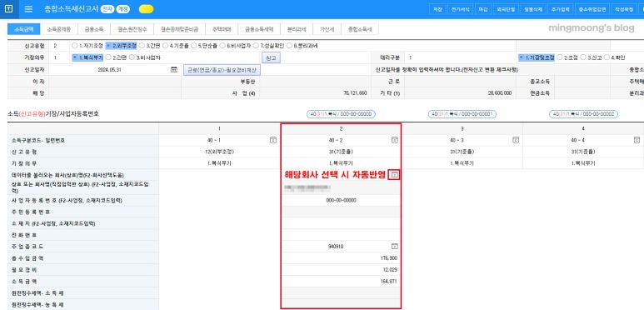Select 2.간편 under 기장의무
This screenshot has height=310, width=644.
117,57
